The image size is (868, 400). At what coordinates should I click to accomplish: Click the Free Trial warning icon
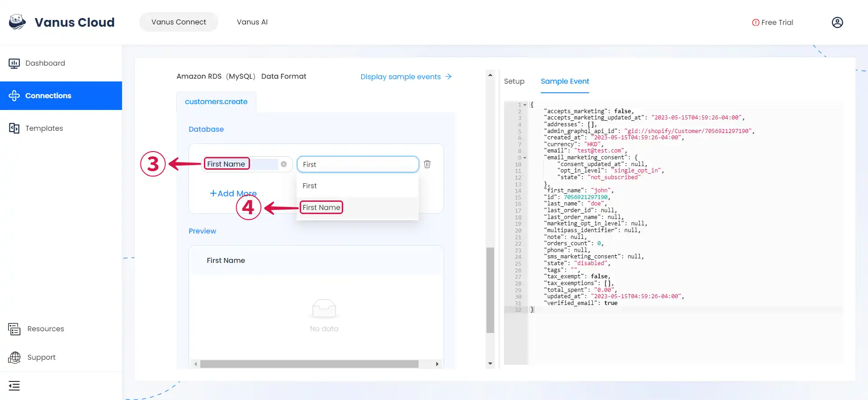755,23
